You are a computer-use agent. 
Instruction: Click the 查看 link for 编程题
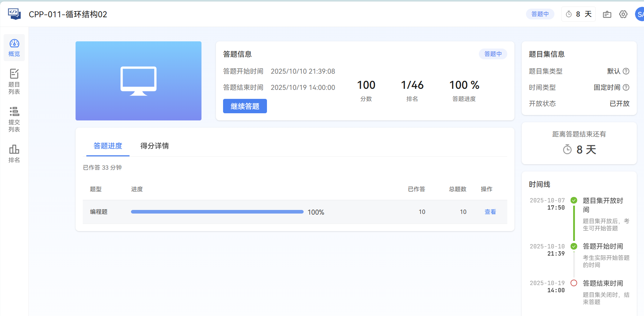click(490, 212)
